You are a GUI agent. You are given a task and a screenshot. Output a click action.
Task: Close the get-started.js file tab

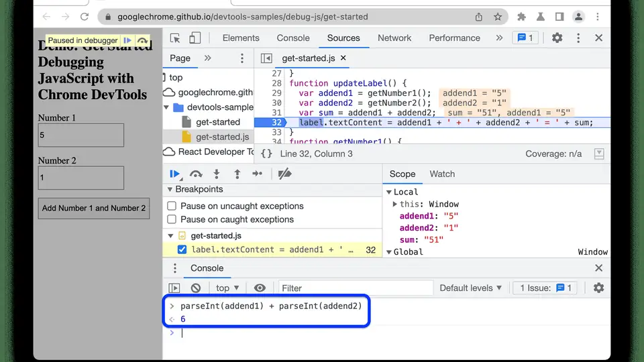click(343, 58)
